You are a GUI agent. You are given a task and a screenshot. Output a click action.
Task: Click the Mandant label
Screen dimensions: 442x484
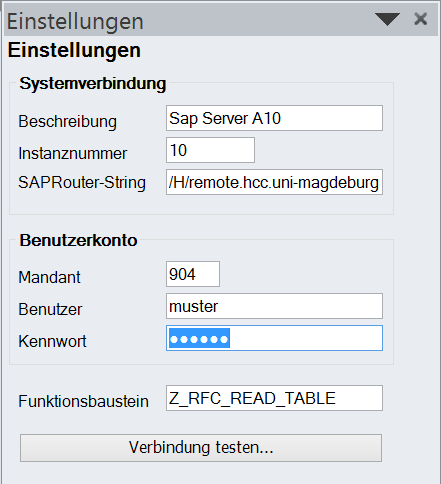pyautogui.click(x=49, y=277)
